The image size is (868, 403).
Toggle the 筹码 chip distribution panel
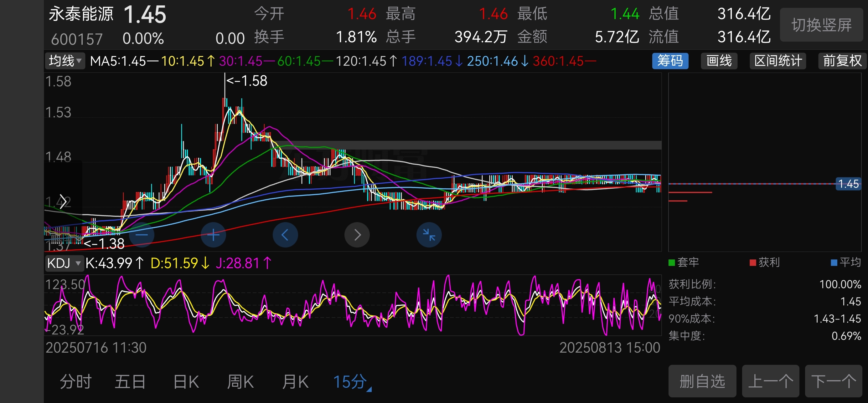pos(670,61)
